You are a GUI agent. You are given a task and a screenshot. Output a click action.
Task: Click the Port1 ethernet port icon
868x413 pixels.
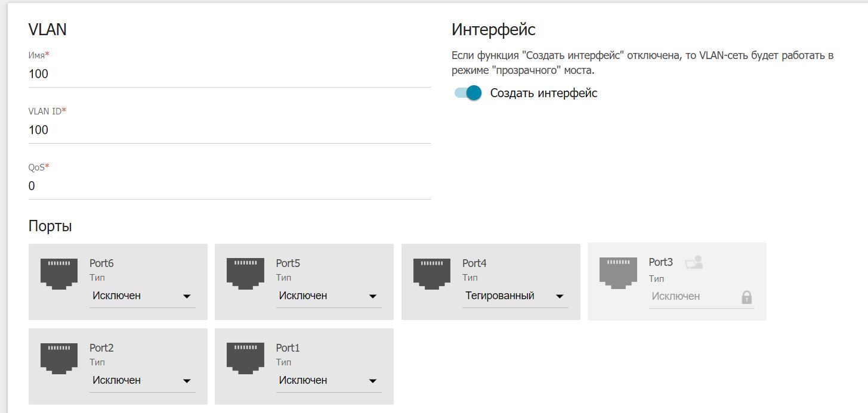point(245,358)
